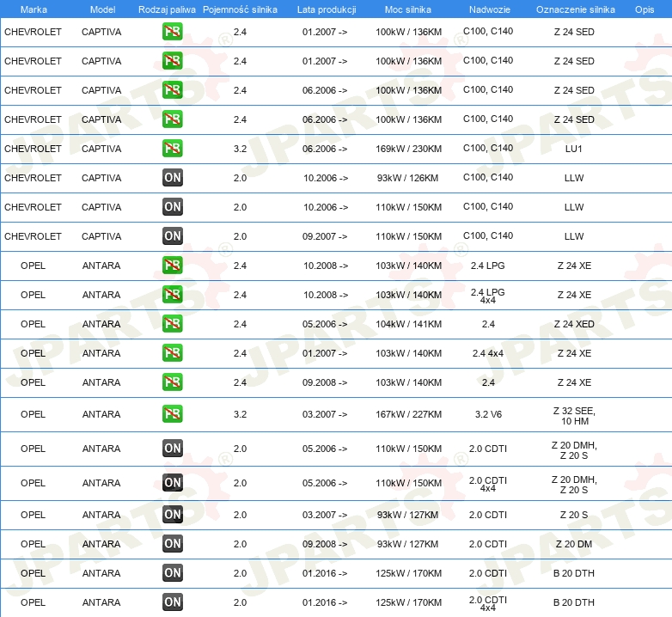Click the Marka column header
Viewport: 672px width, 617px height.
pos(33,9)
